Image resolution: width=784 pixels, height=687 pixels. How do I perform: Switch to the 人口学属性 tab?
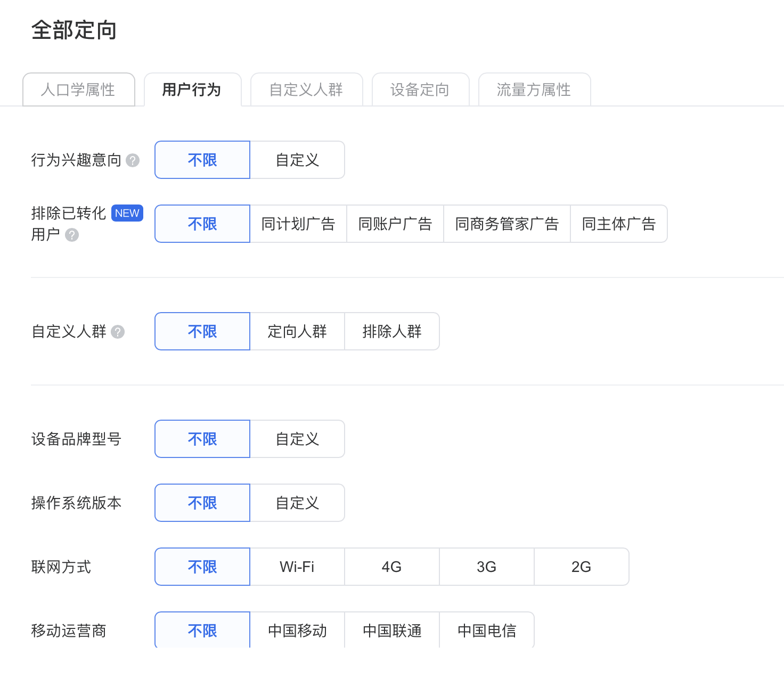pyautogui.click(x=78, y=89)
